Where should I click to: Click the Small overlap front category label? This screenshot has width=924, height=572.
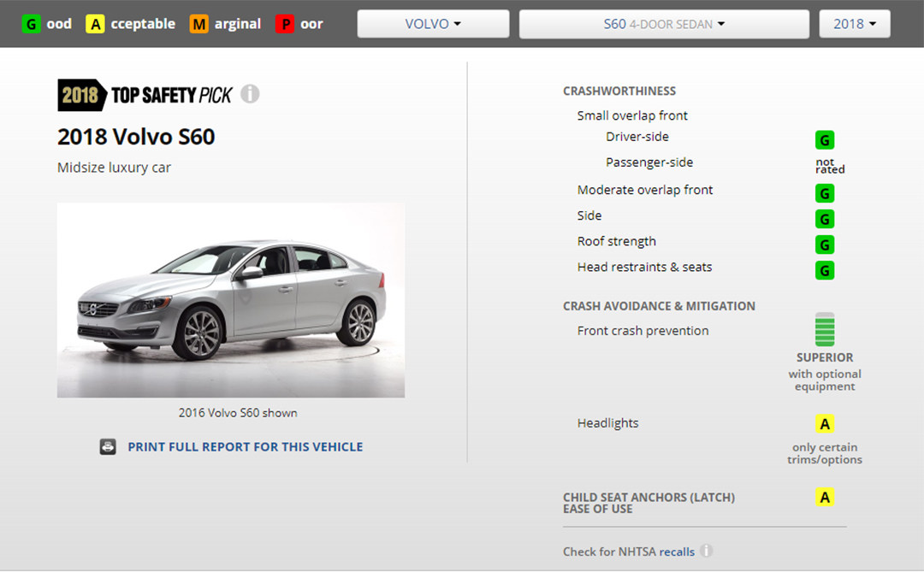coord(632,115)
